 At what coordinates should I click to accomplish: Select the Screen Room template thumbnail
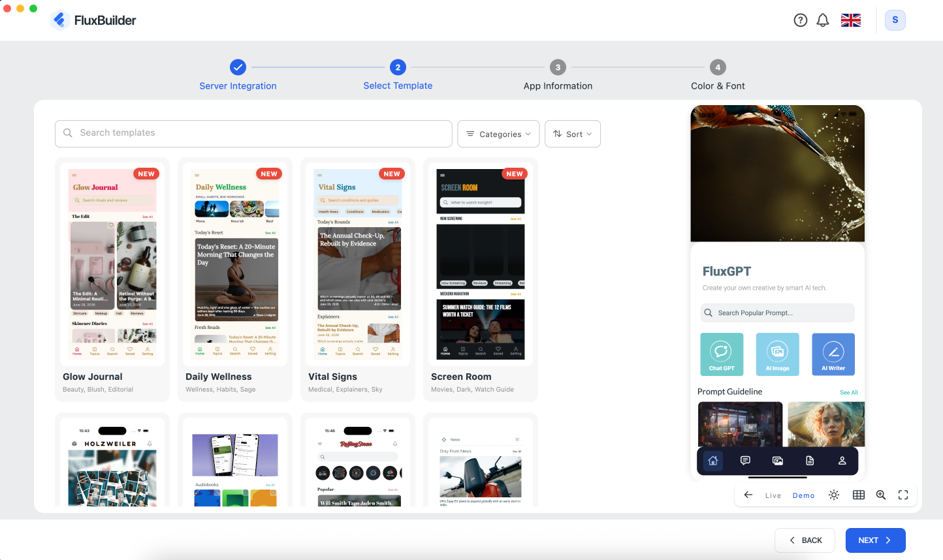coord(481,264)
